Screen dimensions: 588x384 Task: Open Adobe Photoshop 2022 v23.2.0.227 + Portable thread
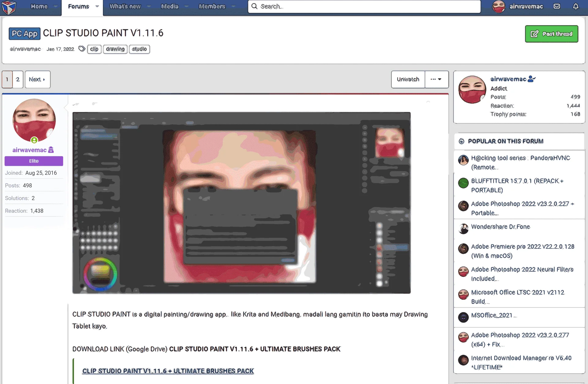[x=522, y=208]
